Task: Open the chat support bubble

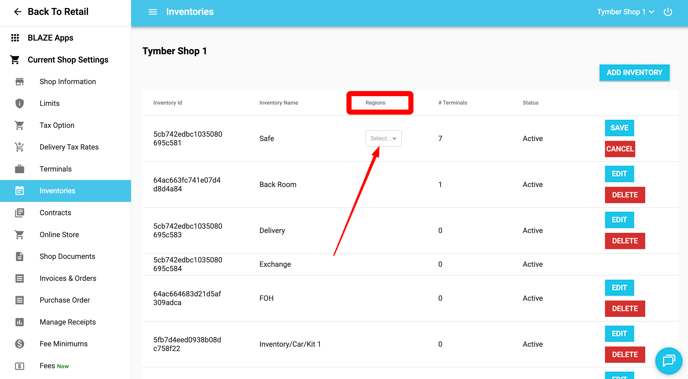Action: (668, 361)
